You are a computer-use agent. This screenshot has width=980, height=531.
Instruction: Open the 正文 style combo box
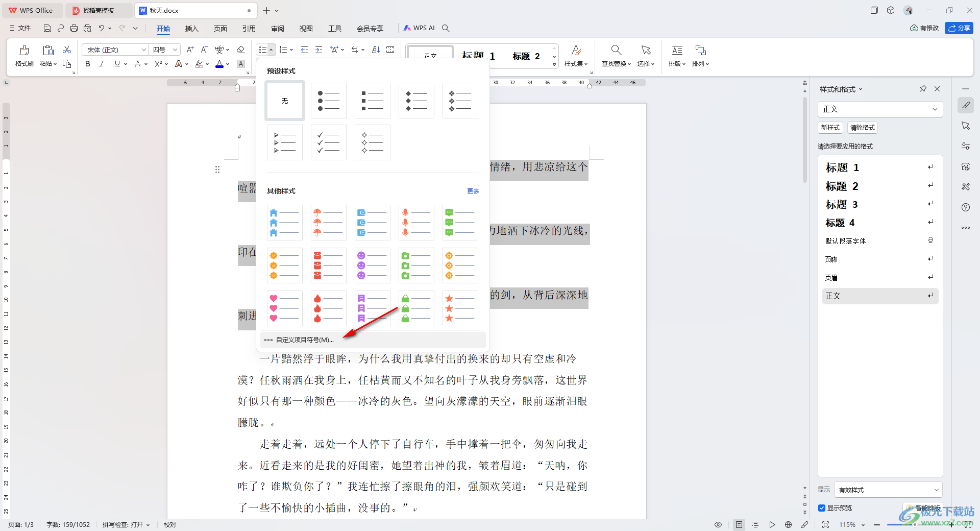coord(880,109)
